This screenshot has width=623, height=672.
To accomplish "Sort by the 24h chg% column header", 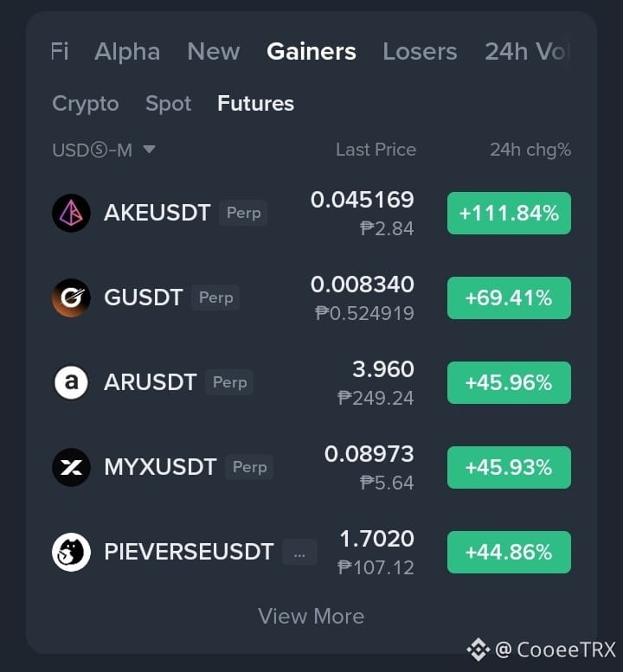I will pyautogui.click(x=530, y=150).
